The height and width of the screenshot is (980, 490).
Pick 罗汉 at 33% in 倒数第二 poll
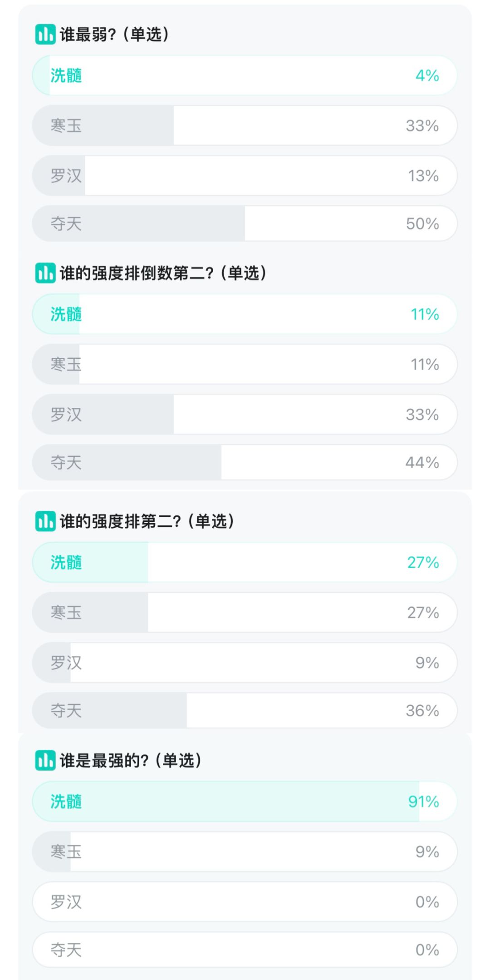[x=245, y=415]
